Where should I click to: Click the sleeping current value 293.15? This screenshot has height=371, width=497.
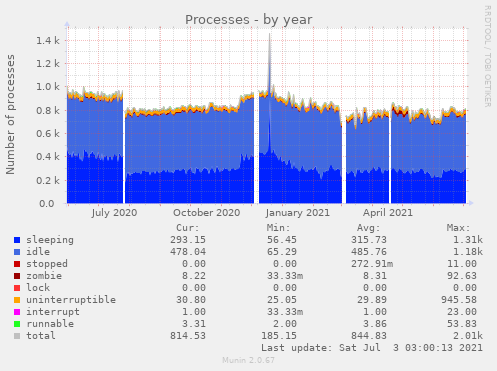188,240
